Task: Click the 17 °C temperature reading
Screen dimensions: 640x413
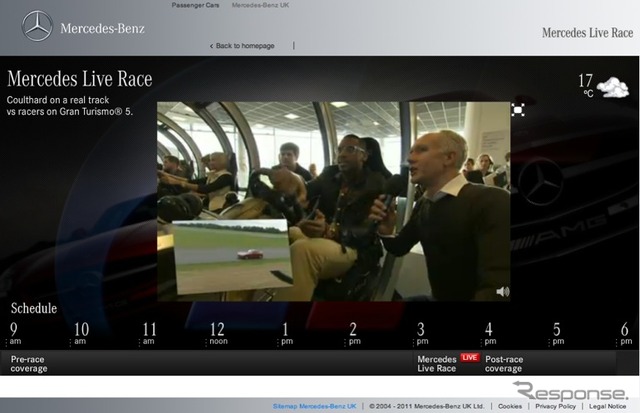Action: (x=586, y=85)
